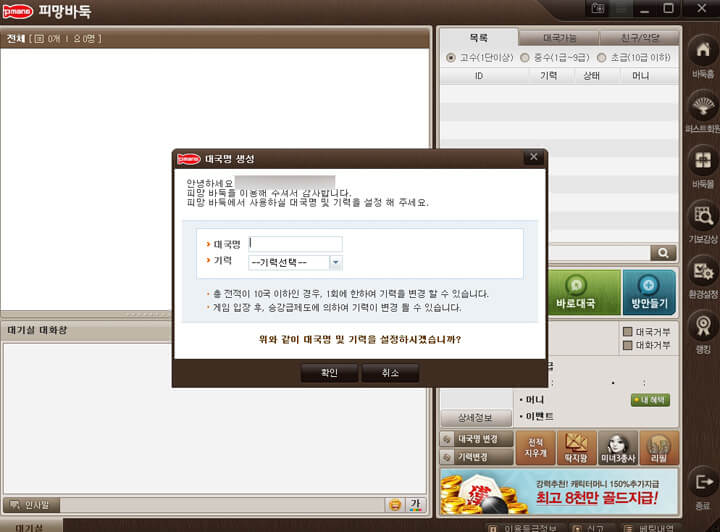The width and height of the screenshot is (720, 532).
Task: Focus the 대국명 text input field
Action: coord(295,244)
